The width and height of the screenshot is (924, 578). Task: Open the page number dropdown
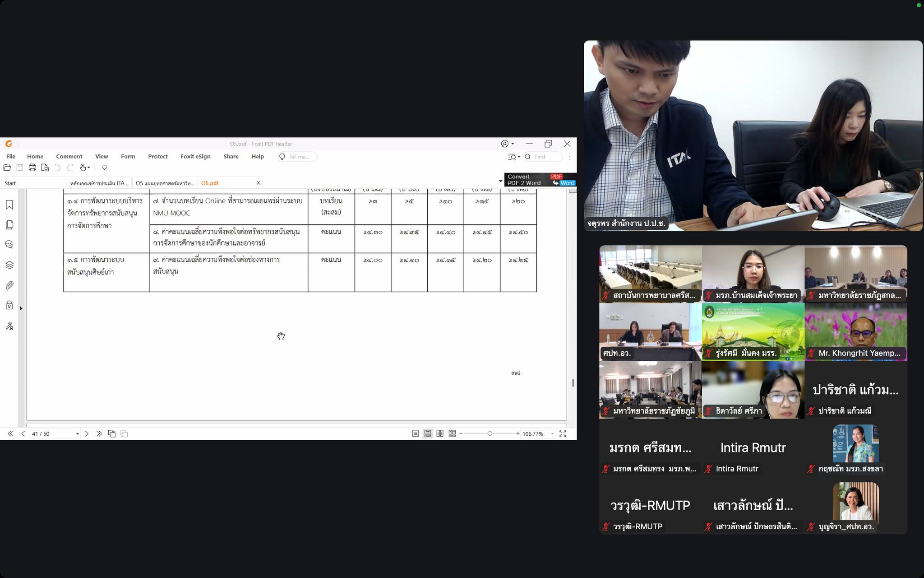tap(78, 434)
